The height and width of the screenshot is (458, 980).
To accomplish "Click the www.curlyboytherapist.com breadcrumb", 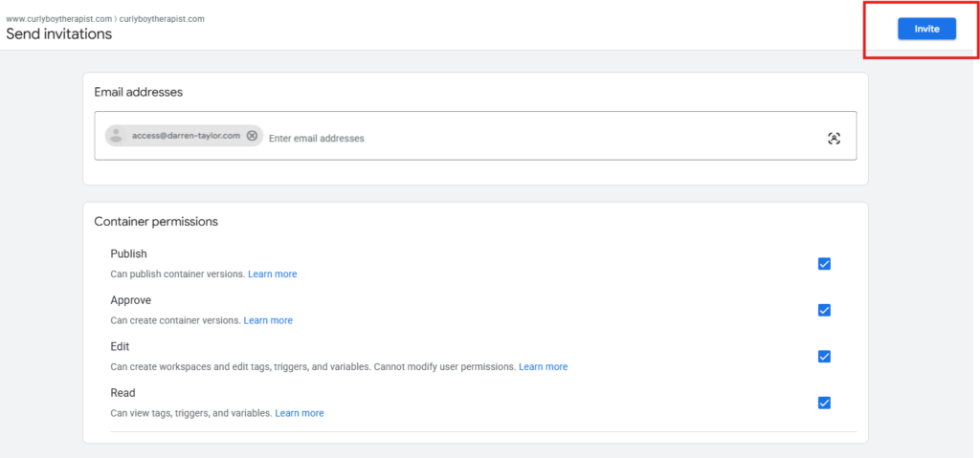I will point(59,19).
